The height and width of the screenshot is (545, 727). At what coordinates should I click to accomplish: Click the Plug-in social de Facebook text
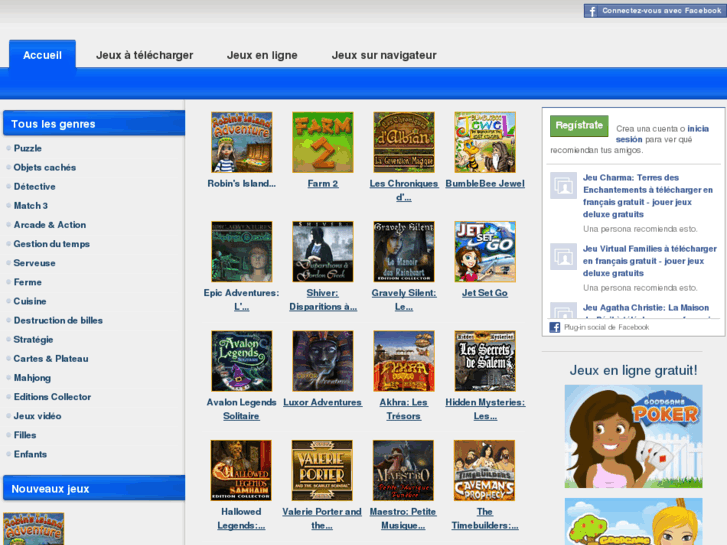coord(606,327)
